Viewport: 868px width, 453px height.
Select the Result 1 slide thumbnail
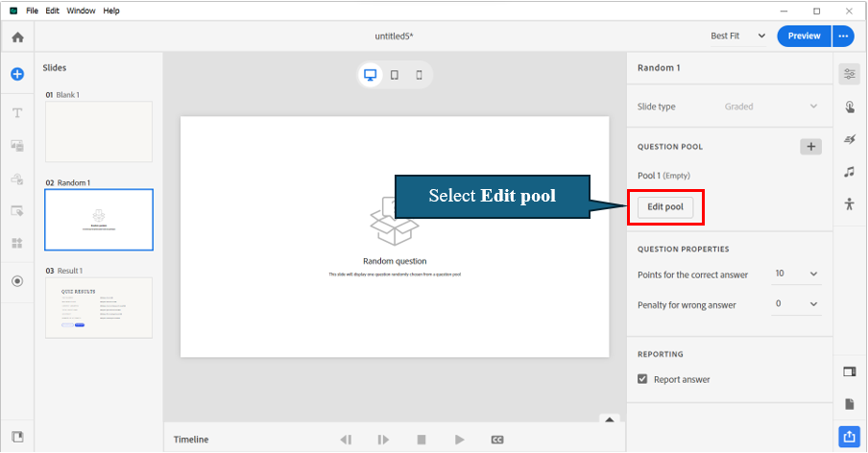(x=99, y=307)
